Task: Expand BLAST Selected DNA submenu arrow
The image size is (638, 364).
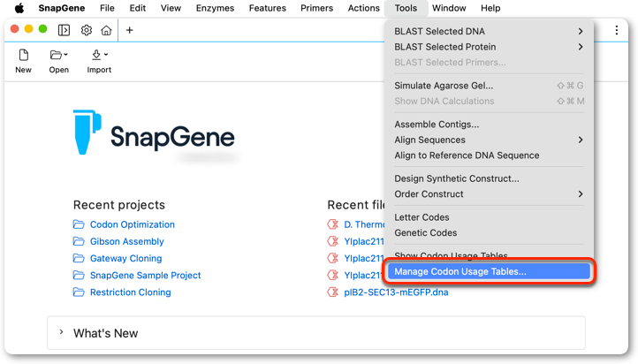Action: 581,31
